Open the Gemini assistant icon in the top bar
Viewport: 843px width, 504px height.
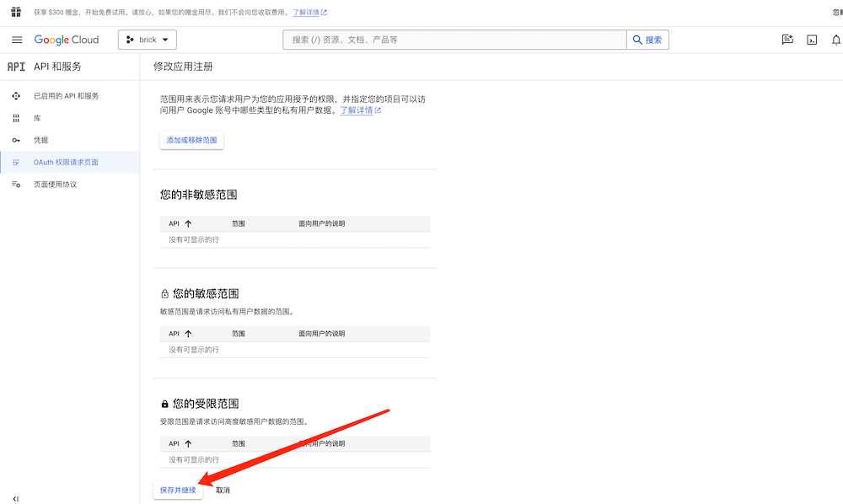click(x=787, y=40)
